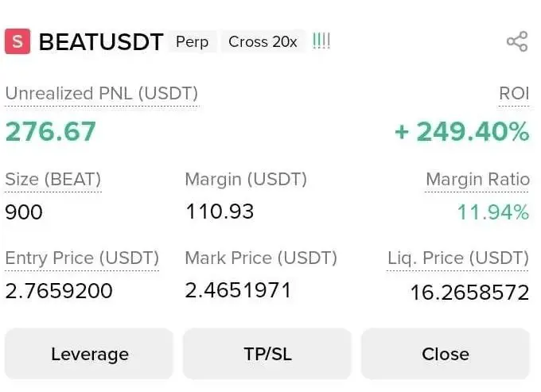Open the Leverage adjustment button
The width and height of the screenshot is (541, 392).
(x=89, y=354)
